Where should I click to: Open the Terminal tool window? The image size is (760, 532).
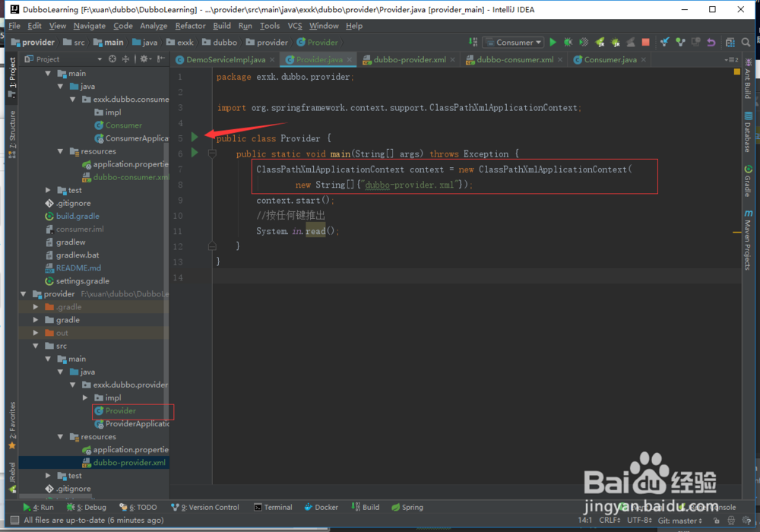273,507
